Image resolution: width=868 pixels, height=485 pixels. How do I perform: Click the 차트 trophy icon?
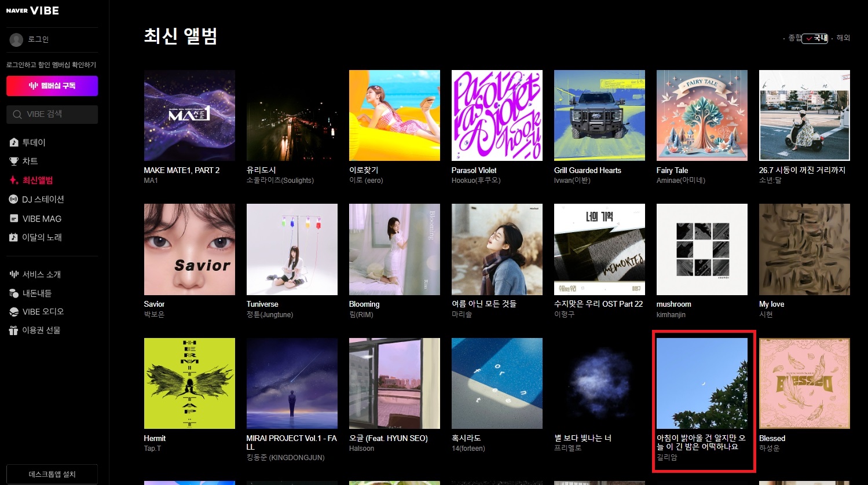(x=14, y=161)
